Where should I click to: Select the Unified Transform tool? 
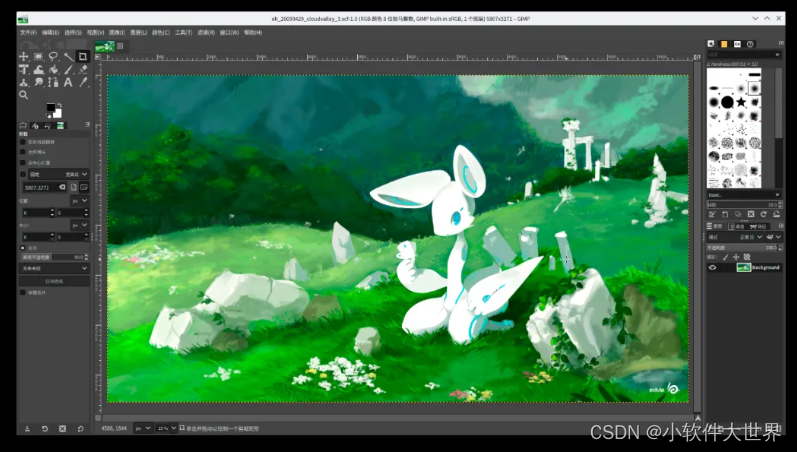click(x=23, y=70)
